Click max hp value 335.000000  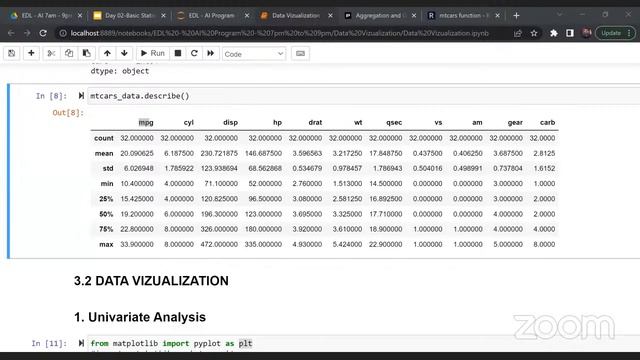point(263,244)
